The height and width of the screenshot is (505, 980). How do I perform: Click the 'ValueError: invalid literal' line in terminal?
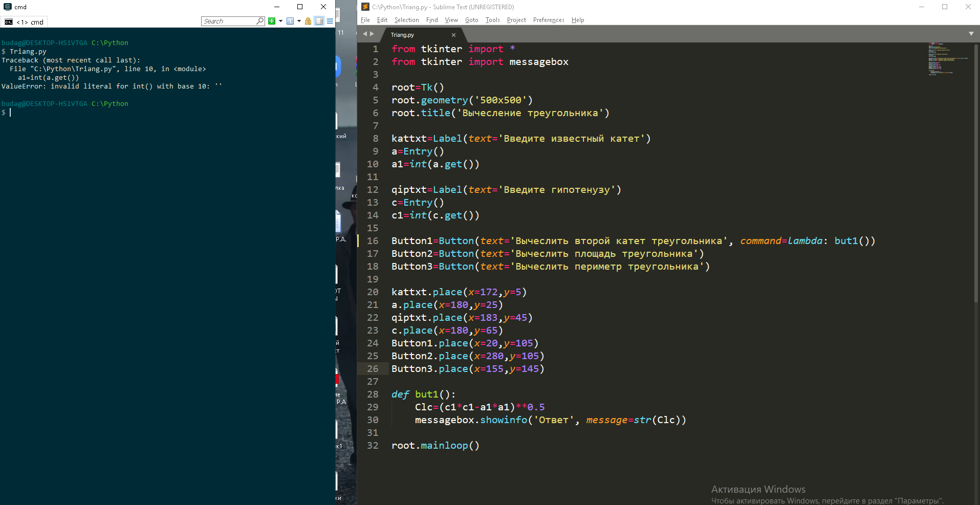112,86
